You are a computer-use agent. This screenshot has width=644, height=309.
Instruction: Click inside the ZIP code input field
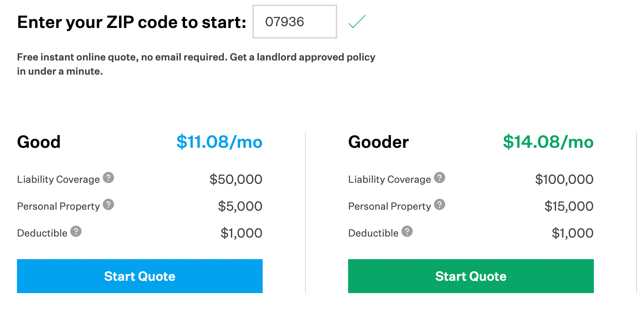click(x=294, y=22)
